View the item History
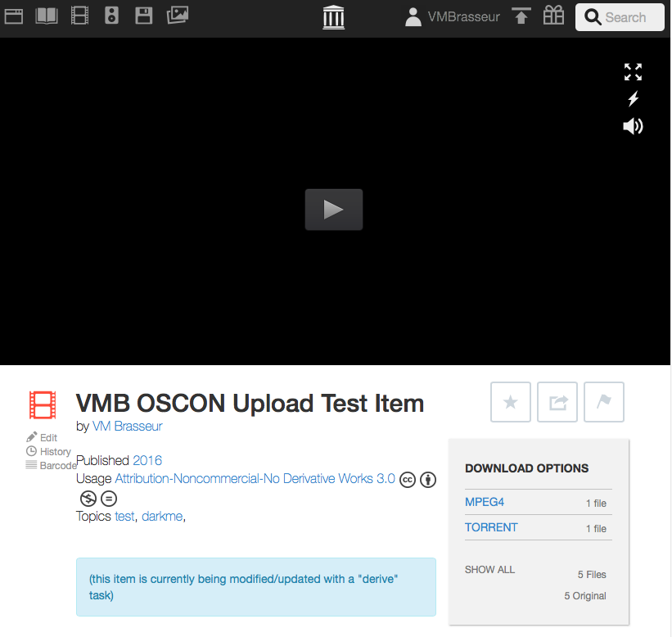Image resolution: width=672 pixels, height=637 pixels. point(48,451)
